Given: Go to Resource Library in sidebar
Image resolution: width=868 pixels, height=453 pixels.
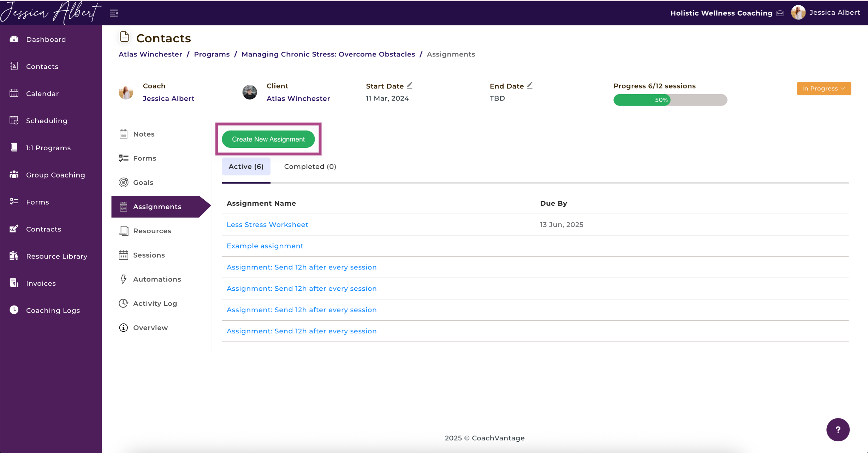Looking at the screenshot, I should pyautogui.click(x=57, y=256).
